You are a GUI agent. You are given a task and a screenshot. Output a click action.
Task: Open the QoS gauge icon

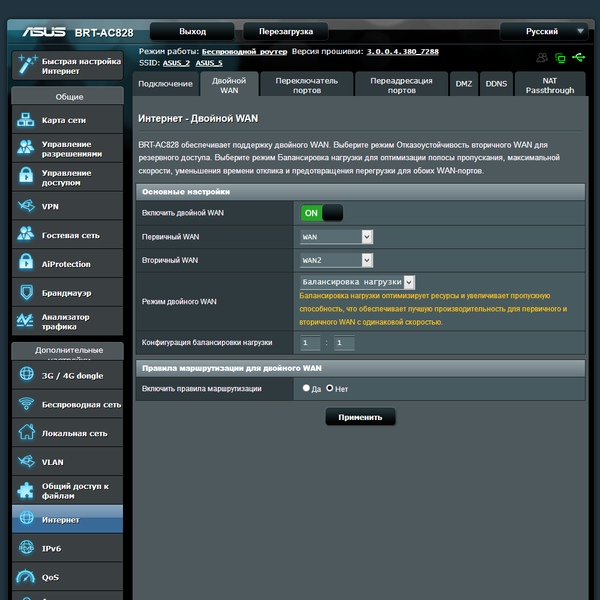[25, 577]
